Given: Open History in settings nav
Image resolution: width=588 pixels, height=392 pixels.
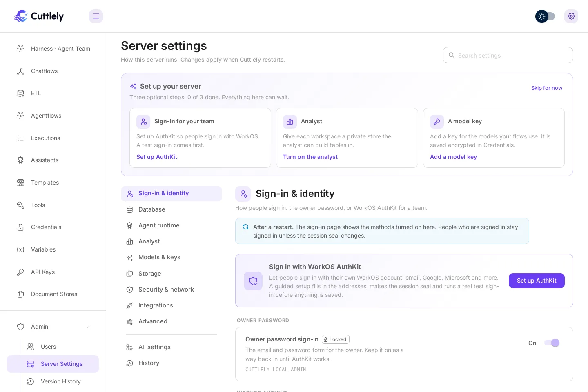Looking at the screenshot, I should (x=171, y=363).
